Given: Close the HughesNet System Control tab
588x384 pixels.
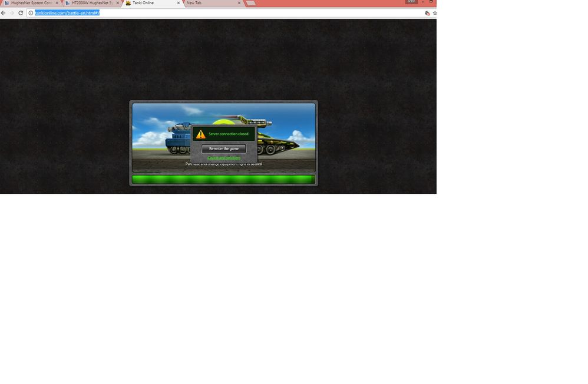Looking at the screenshot, I should tap(57, 3).
